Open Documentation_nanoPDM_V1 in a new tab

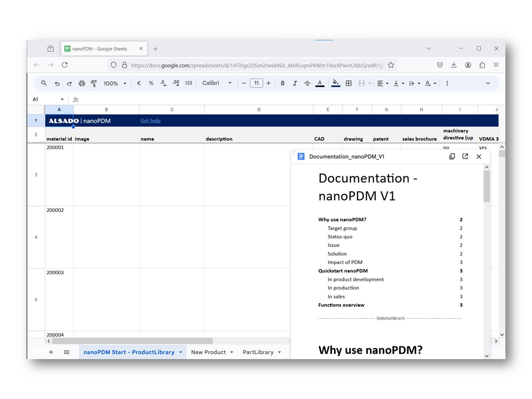(465, 156)
